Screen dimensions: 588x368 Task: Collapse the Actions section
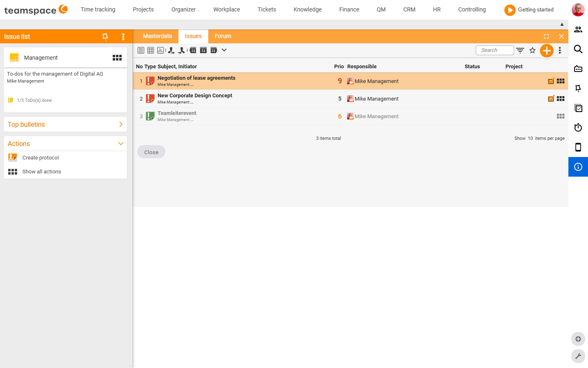[x=65, y=144]
